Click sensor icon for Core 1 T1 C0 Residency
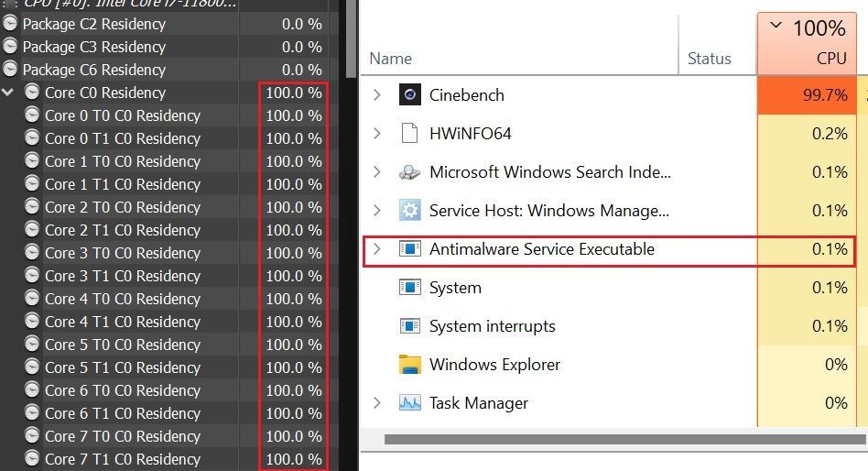Image resolution: width=868 pixels, height=471 pixels. pyautogui.click(x=32, y=183)
